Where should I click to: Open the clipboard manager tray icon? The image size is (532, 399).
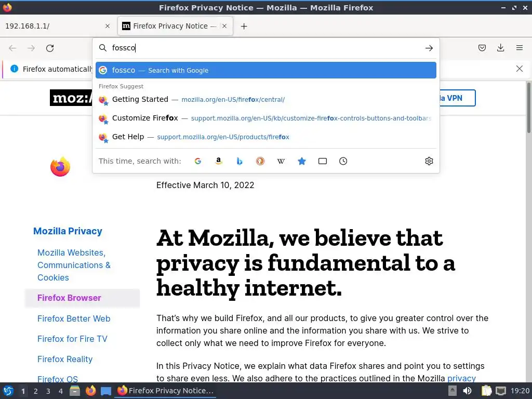[486, 391]
